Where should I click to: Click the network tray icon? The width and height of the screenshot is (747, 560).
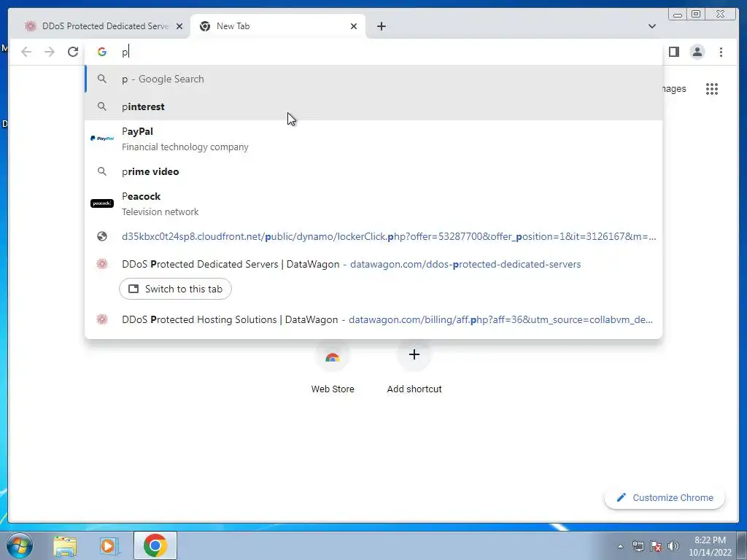pos(638,546)
